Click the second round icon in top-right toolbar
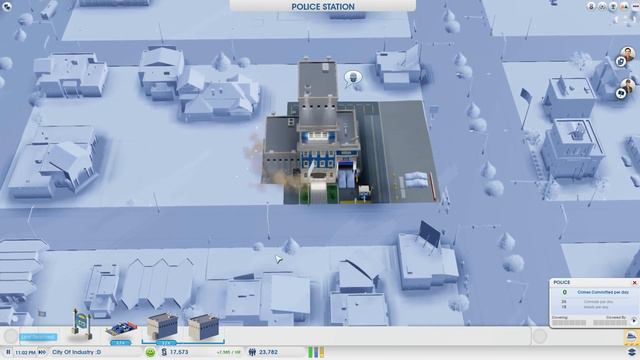The width and height of the screenshot is (640, 360). [x=602, y=7]
